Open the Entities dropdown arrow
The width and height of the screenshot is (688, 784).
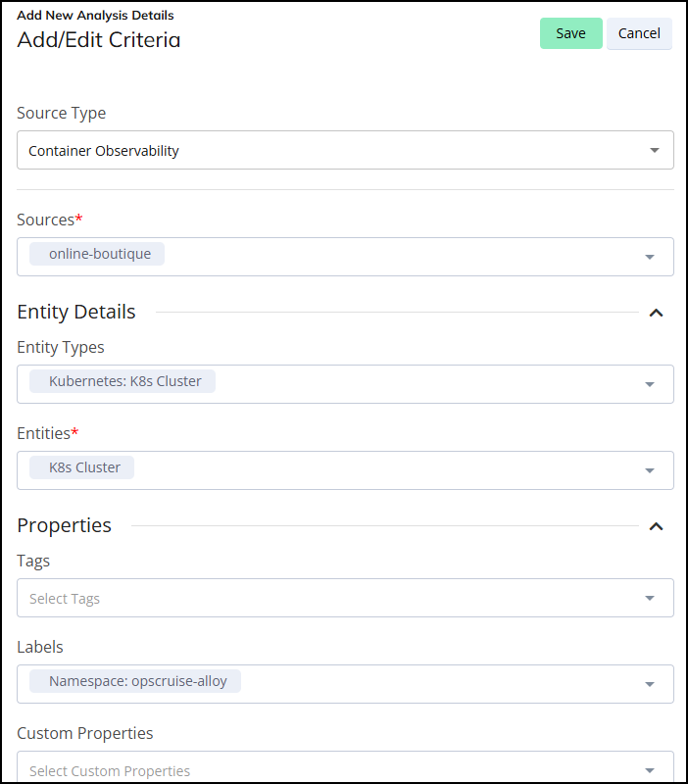(649, 470)
